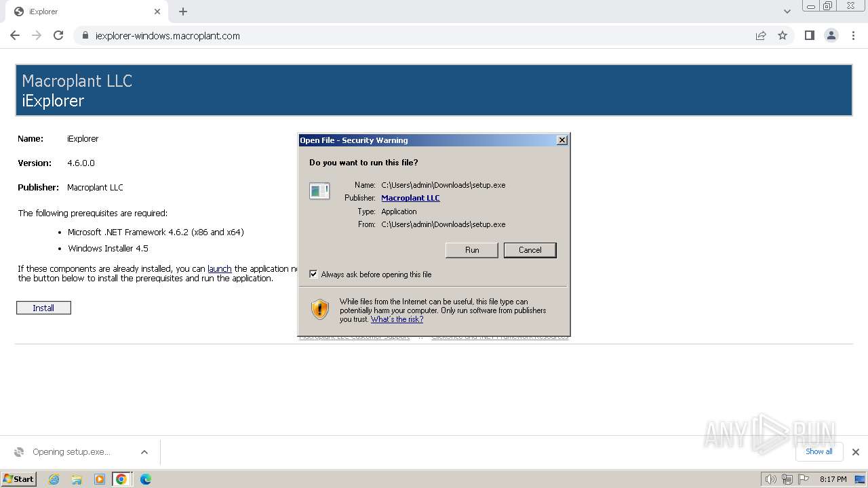Reload the iExplorer page

point(58,35)
